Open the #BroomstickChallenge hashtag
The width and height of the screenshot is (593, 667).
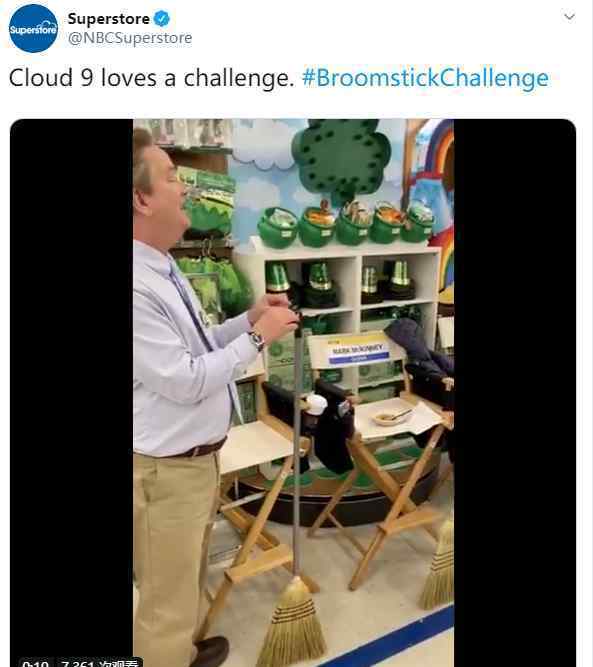(425, 78)
